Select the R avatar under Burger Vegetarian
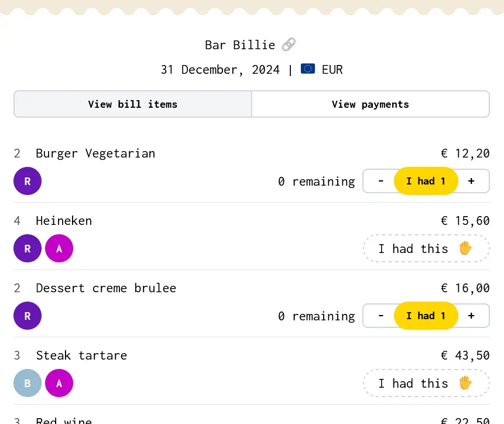Image resolution: width=504 pixels, height=424 pixels. pyautogui.click(x=28, y=181)
